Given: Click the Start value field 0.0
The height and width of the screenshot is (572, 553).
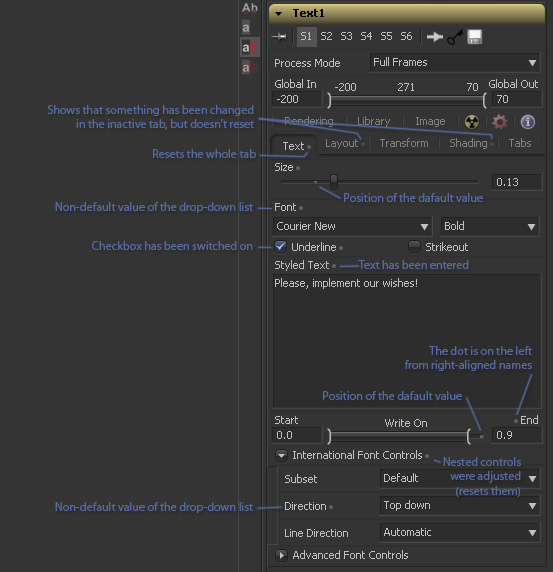Looking at the screenshot, I should [297, 436].
